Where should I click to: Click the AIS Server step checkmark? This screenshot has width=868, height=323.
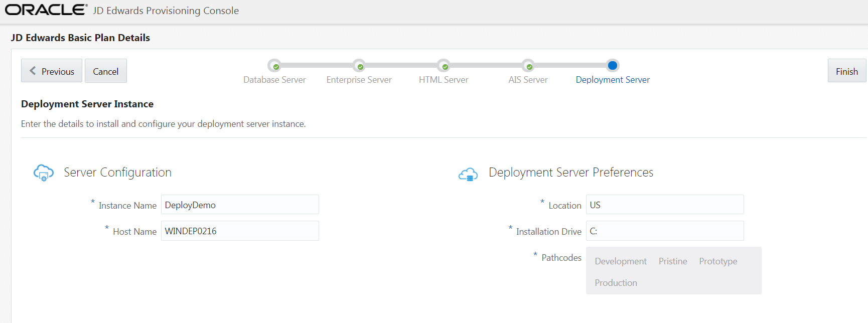pos(529,66)
